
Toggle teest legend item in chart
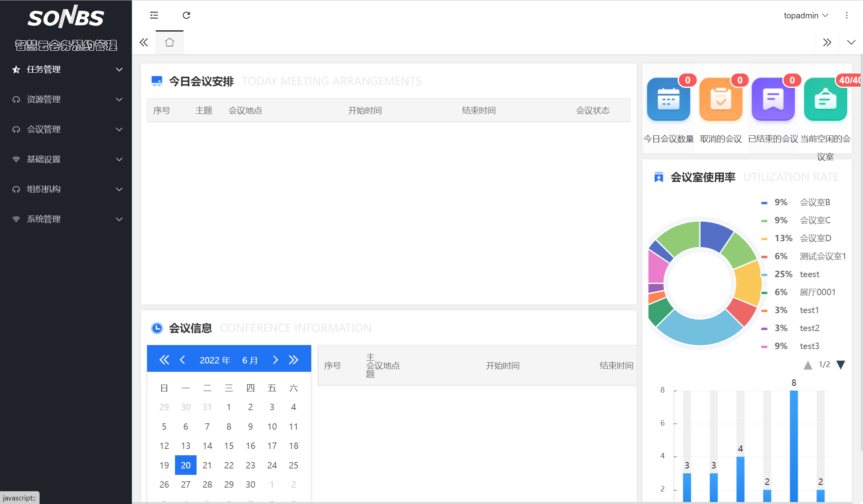809,274
